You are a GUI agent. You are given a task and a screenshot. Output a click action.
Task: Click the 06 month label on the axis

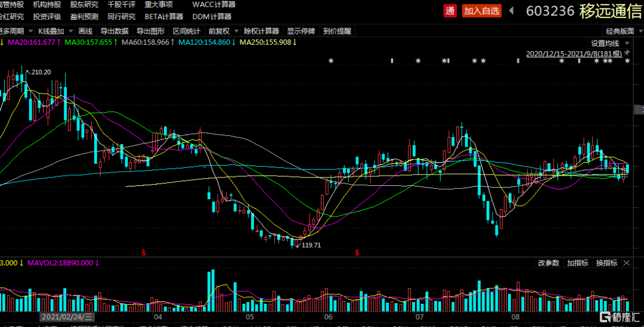(x=328, y=317)
